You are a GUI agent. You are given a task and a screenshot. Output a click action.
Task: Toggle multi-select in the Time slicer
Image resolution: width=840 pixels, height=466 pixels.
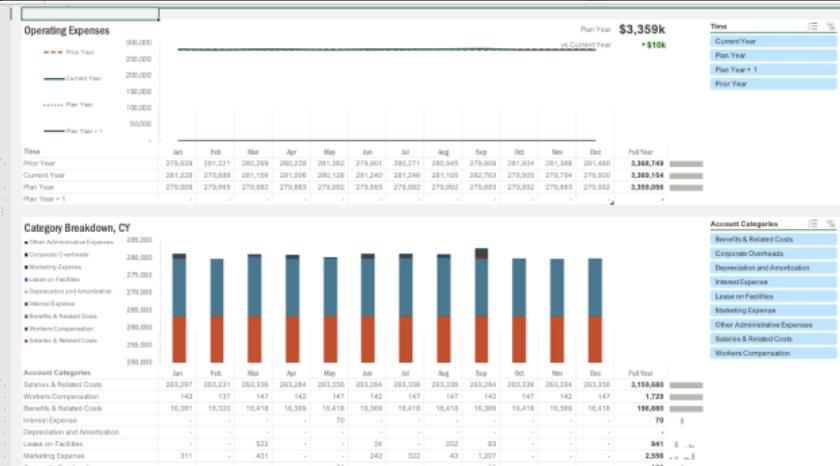click(813, 26)
